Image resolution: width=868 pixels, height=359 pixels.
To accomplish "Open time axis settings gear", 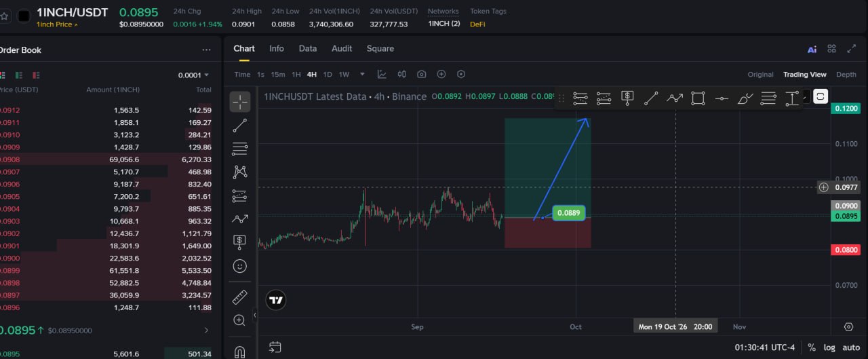I will (848, 326).
